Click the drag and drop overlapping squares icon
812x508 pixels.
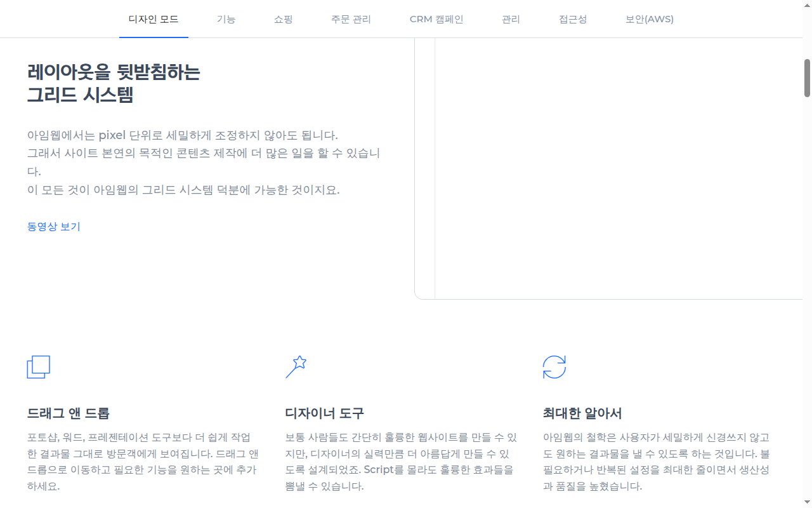(x=38, y=367)
